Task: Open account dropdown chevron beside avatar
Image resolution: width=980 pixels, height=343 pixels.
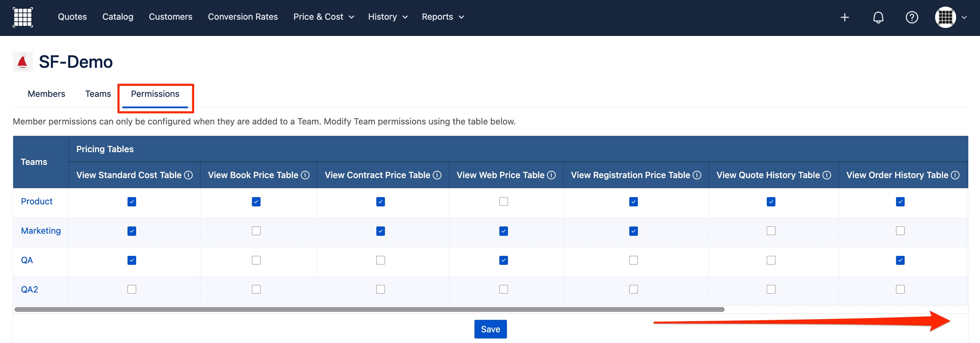Action: [964, 17]
